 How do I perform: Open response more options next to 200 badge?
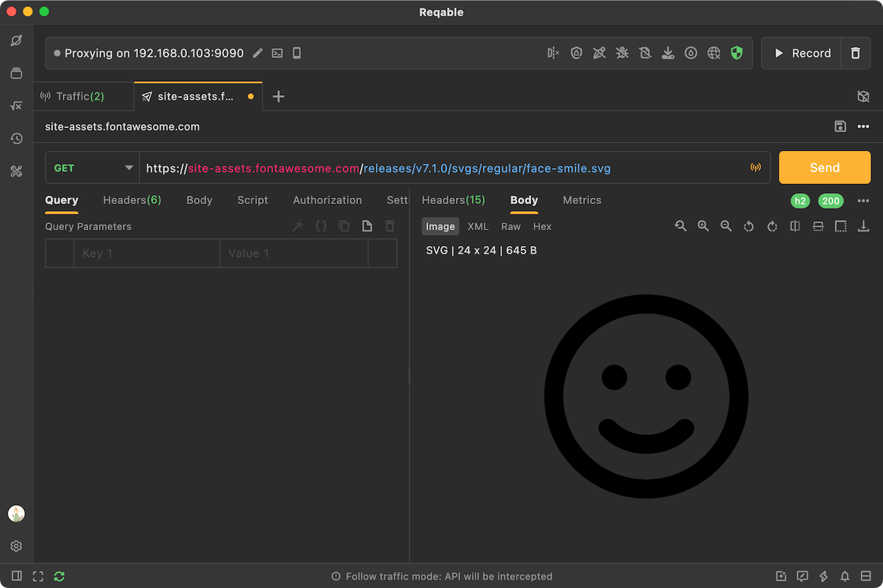coord(863,201)
